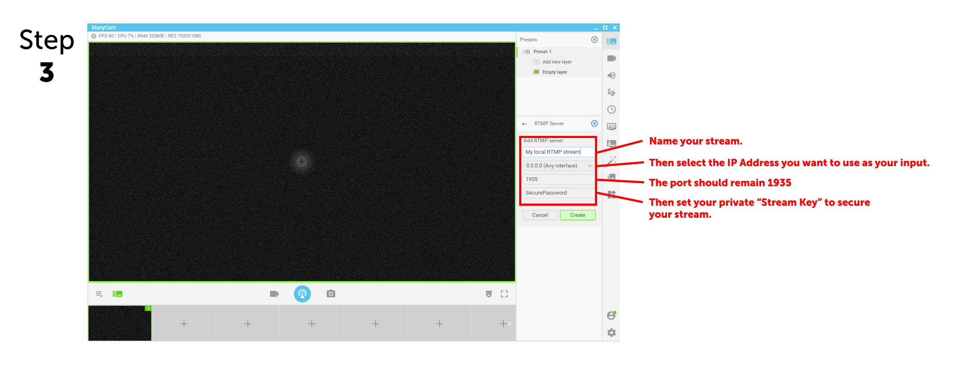The image size is (980, 365).
Task: Click the info icon beside FPS stats
Action: tap(94, 36)
